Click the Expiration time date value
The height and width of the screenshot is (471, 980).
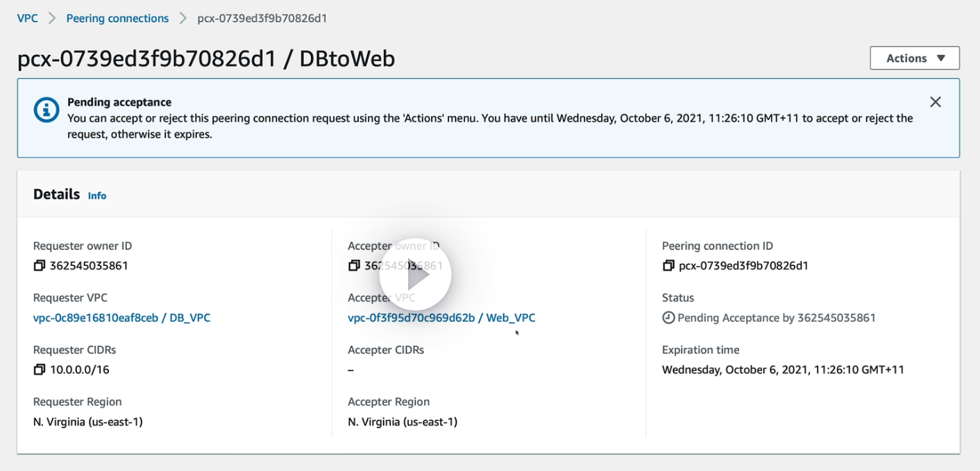coord(783,370)
